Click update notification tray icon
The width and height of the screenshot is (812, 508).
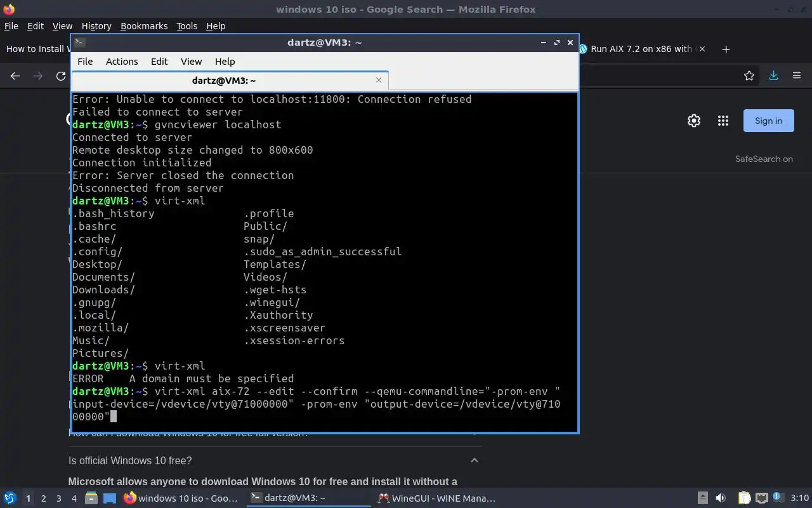[778, 498]
